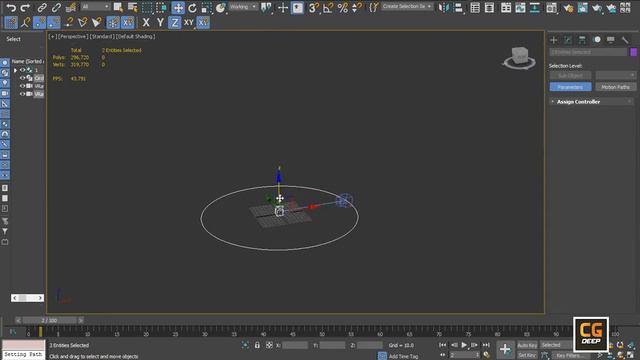Click the Select and Place icon
This screenshot has width=640, height=360.
[221, 7]
